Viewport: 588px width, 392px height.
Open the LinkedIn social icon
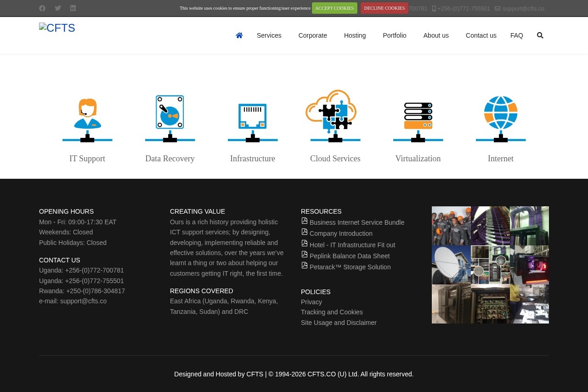pyautogui.click(x=73, y=8)
